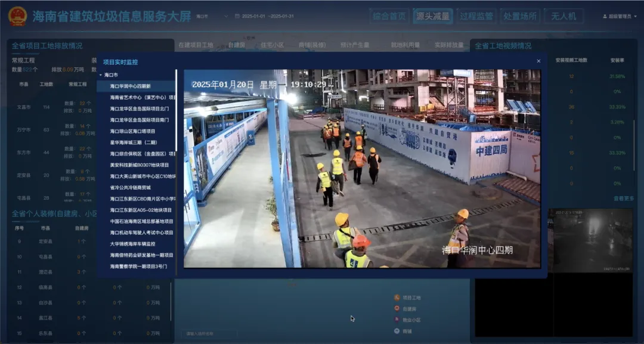Toggle 自建房 map legend icon

pos(397,309)
